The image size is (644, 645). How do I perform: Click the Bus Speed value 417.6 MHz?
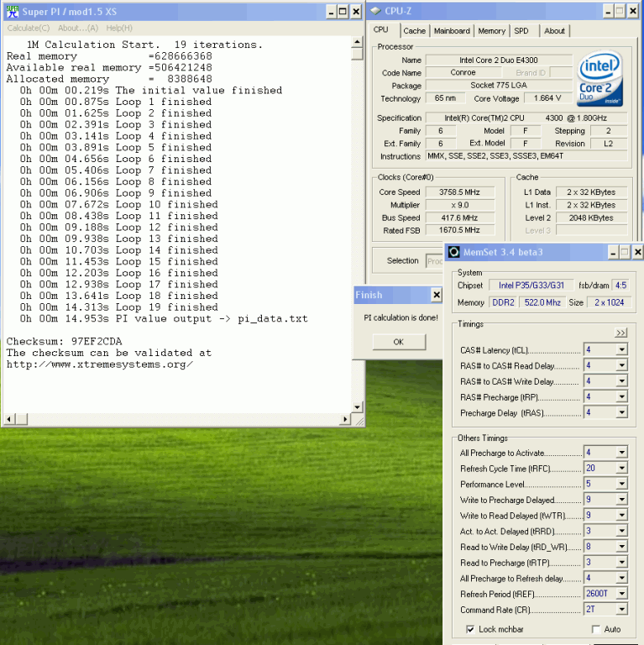point(459,218)
